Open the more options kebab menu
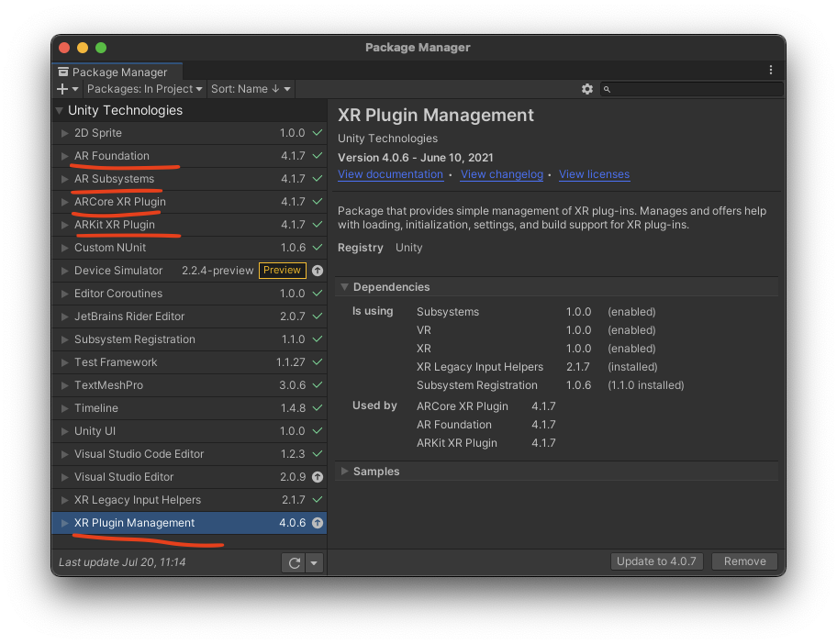Viewport: 837px width, 644px height. [x=771, y=70]
